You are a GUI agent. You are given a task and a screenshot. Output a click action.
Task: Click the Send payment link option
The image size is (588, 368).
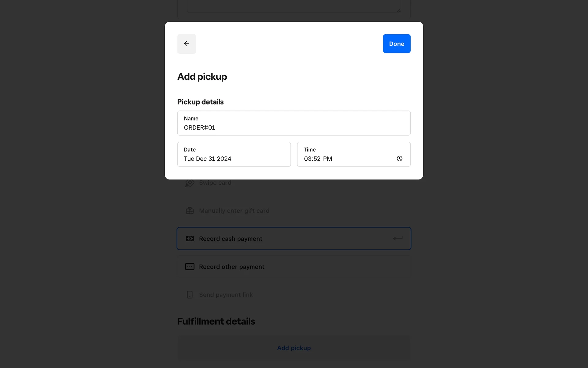pyautogui.click(x=226, y=295)
